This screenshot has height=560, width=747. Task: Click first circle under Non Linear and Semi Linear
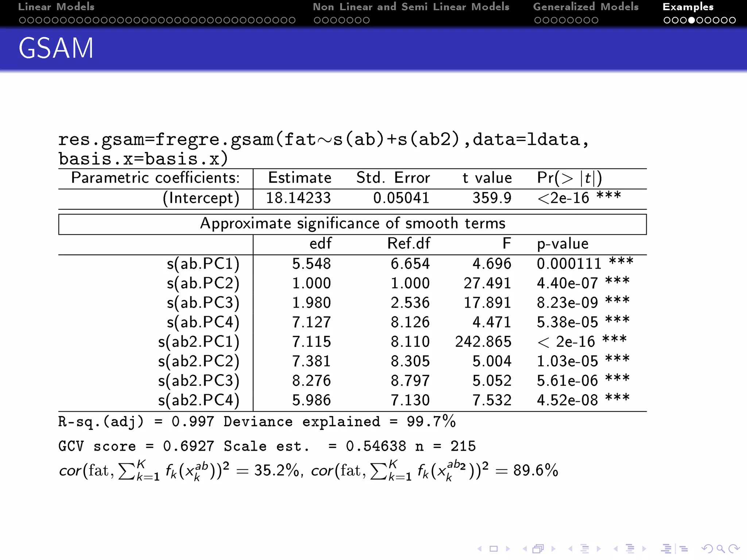317,20
